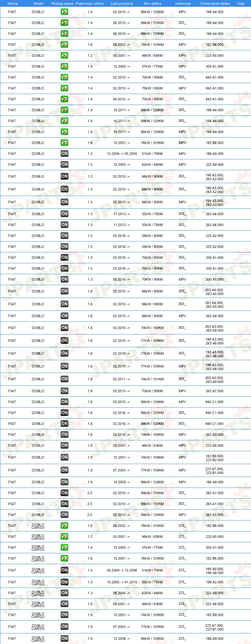Screen dimensions: 251x644
Task: Select date cell 10.2005 -> 01.2010
Action: point(122,582)
